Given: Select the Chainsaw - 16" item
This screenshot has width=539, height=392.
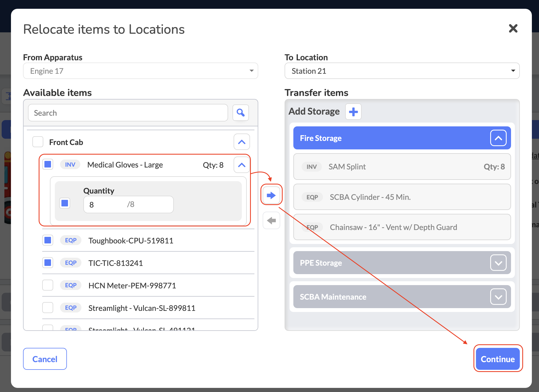Looking at the screenshot, I should click(x=402, y=227).
